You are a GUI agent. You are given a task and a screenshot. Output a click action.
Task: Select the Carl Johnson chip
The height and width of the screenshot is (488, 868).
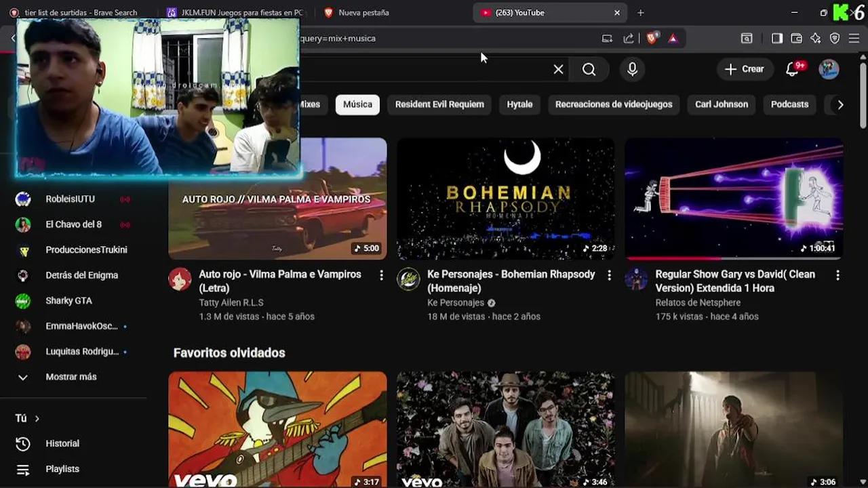click(x=722, y=104)
